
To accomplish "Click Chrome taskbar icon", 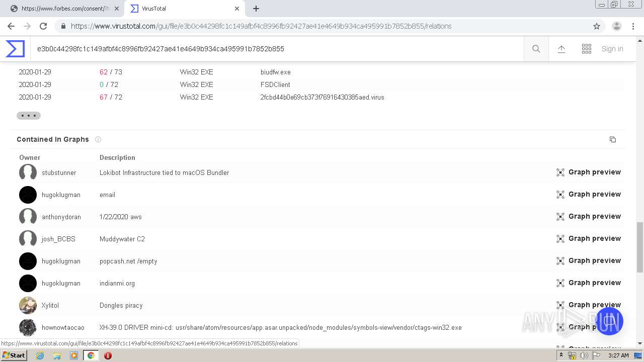I will (x=91, y=355).
